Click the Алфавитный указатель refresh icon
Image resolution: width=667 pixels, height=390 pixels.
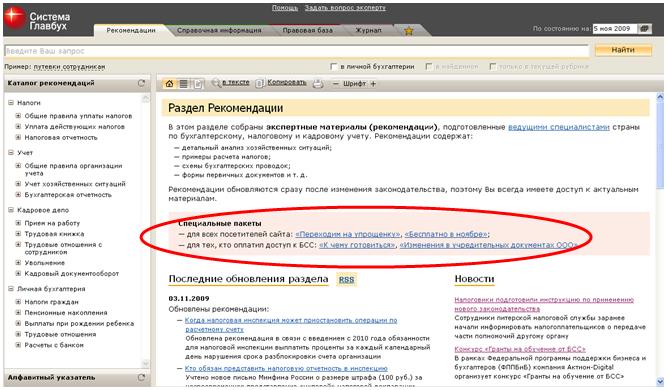tap(141, 377)
